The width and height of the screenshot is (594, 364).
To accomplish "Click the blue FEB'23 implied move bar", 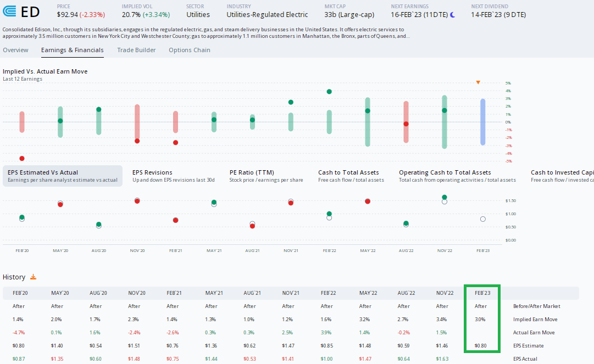I will coord(482,122).
